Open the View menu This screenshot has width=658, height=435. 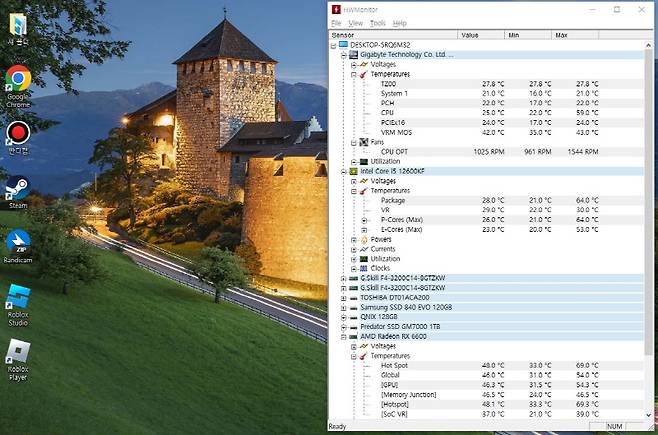[x=355, y=23]
